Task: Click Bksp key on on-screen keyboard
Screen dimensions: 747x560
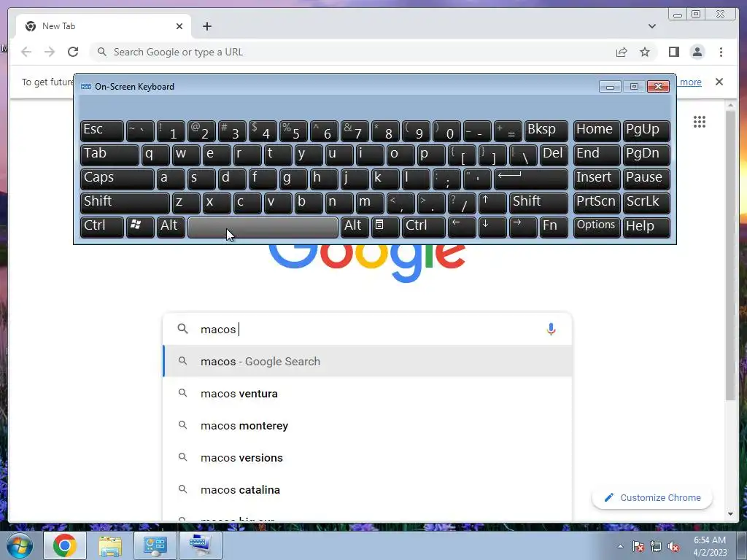Action: tap(546, 131)
